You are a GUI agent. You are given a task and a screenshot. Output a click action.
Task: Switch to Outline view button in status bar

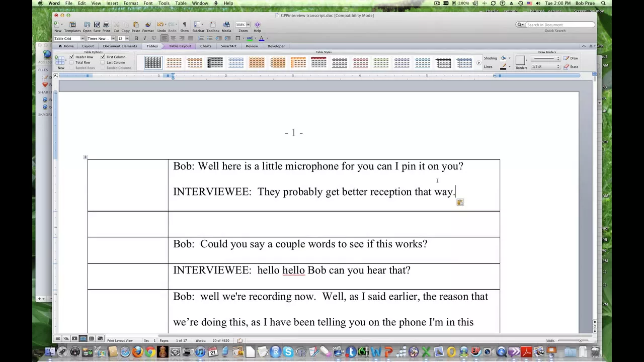tap(66, 339)
